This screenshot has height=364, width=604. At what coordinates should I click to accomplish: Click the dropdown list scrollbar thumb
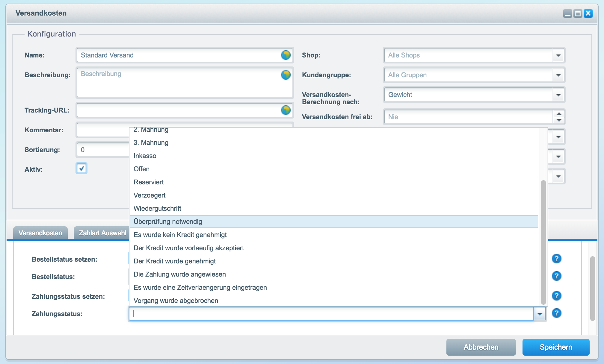click(x=543, y=242)
